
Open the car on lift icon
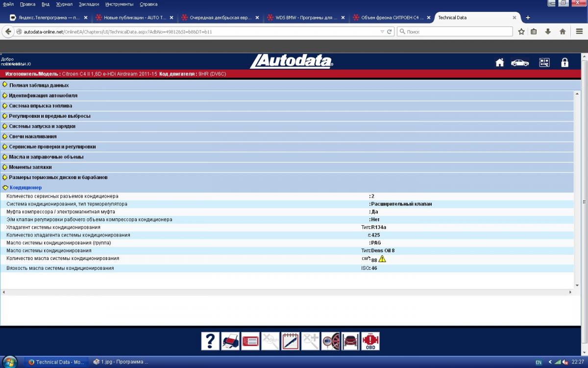(x=350, y=341)
